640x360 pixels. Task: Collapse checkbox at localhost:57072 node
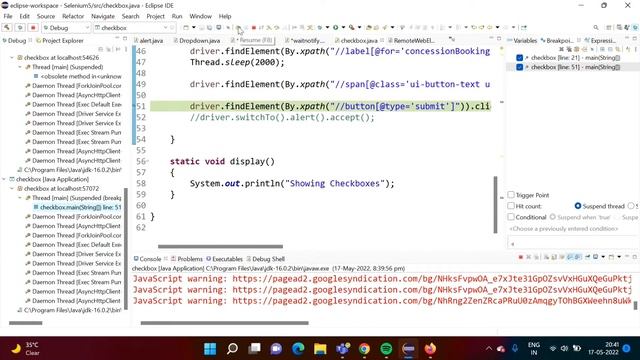12,189
